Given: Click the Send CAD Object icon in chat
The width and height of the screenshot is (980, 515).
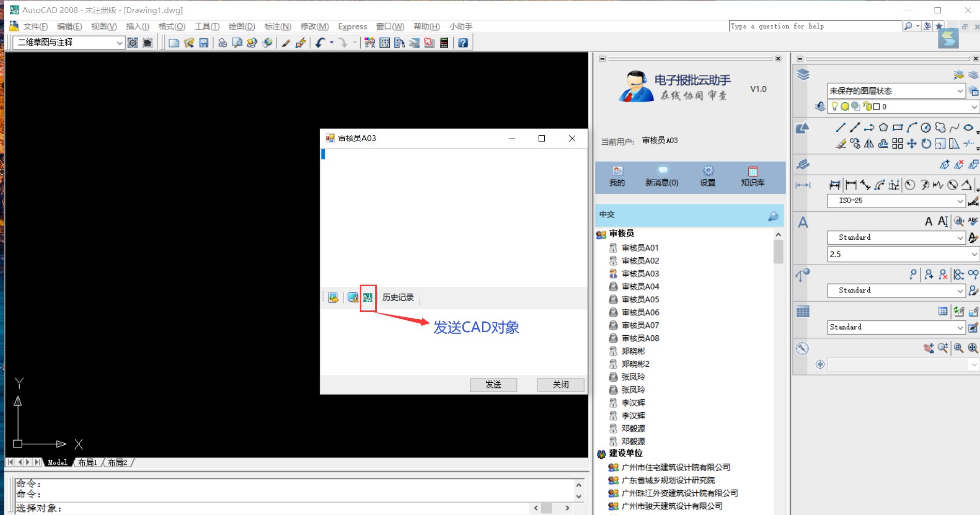Looking at the screenshot, I should (x=367, y=298).
